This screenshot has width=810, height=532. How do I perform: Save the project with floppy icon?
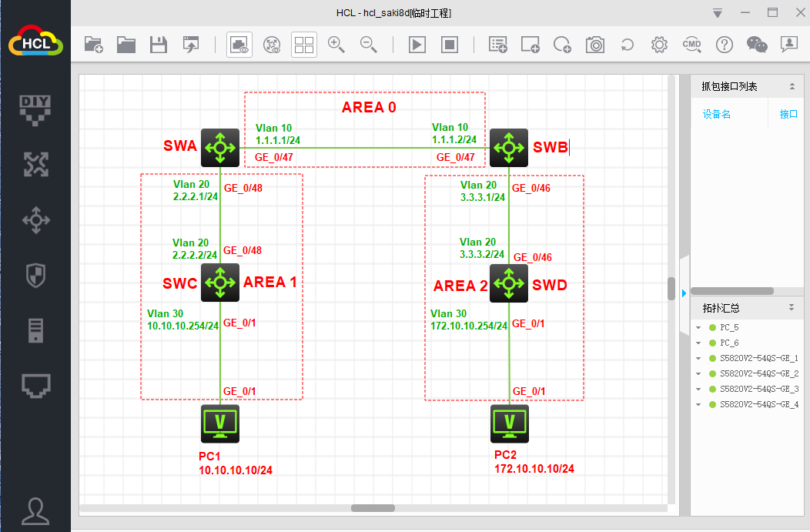[159, 45]
